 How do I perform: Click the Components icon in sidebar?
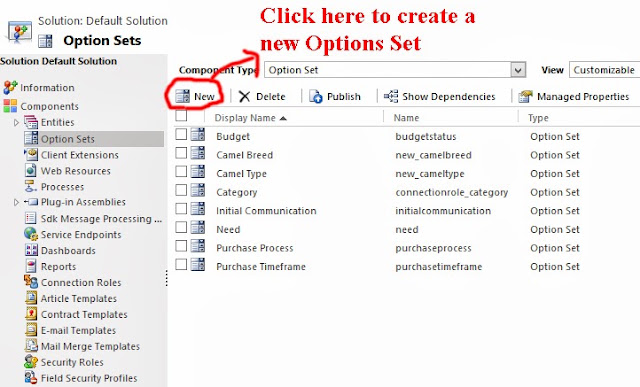10,106
